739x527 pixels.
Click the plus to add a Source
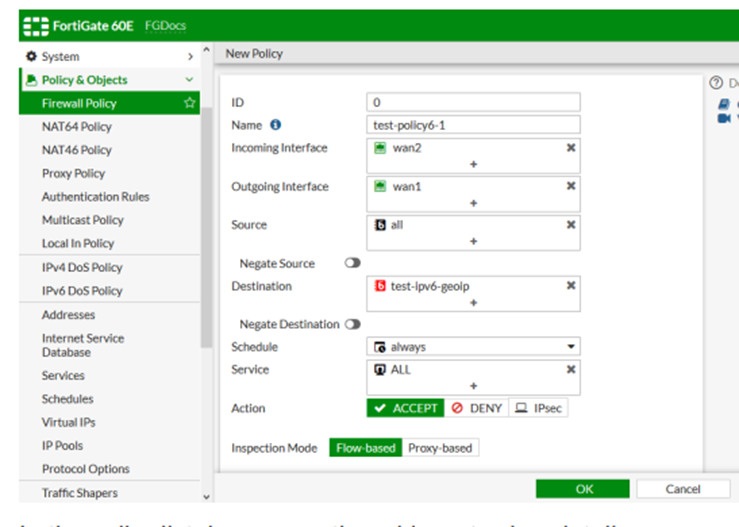[x=473, y=241]
